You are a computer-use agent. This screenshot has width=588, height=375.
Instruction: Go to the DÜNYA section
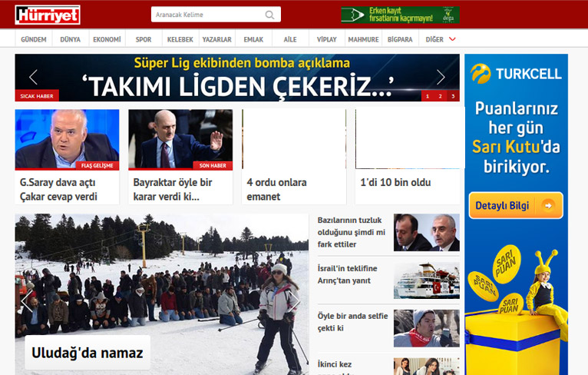(x=70, y=39)
